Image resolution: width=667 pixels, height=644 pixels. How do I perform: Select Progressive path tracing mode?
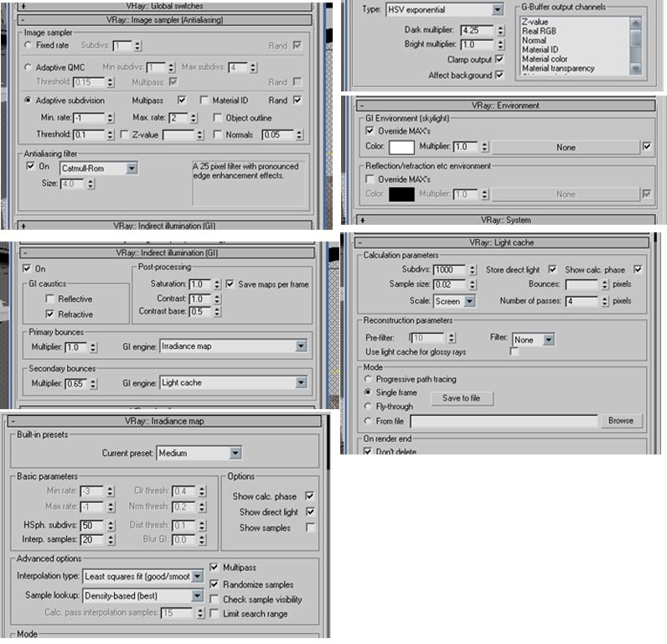tap(368, 379)
